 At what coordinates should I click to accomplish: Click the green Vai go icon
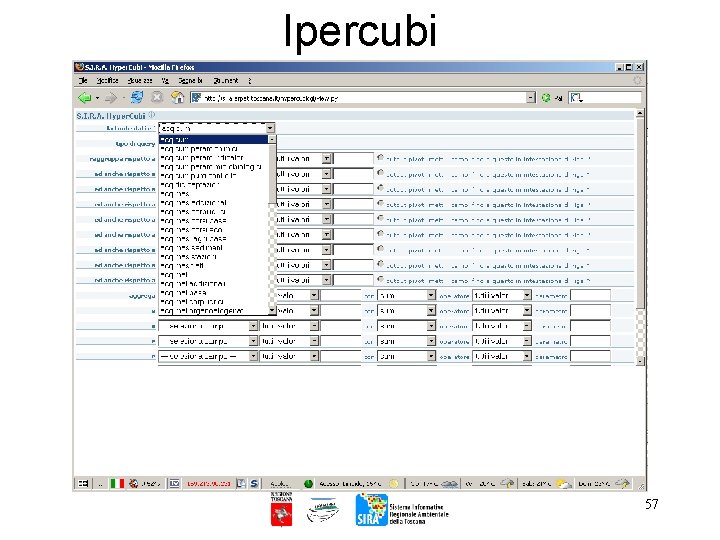coord(546,98)
